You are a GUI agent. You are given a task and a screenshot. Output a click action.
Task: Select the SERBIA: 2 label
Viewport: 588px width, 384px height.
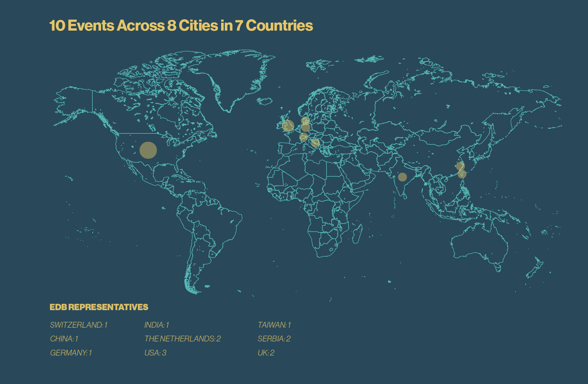[x=274, y=339]
